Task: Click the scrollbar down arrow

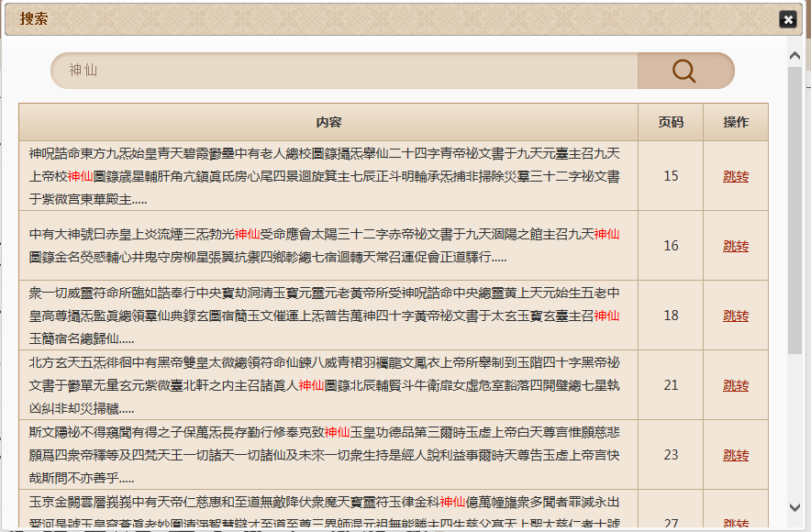Action: 794,507
